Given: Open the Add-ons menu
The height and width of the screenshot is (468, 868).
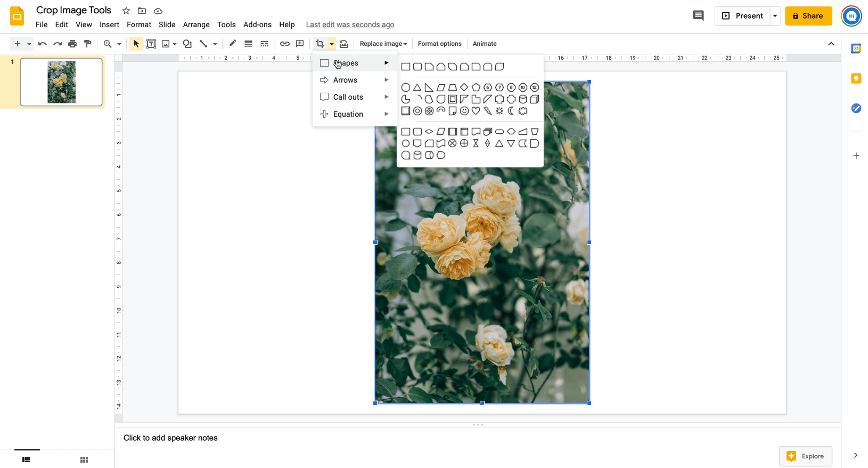Looking at the screenshot, I should [x=257, y=25].
